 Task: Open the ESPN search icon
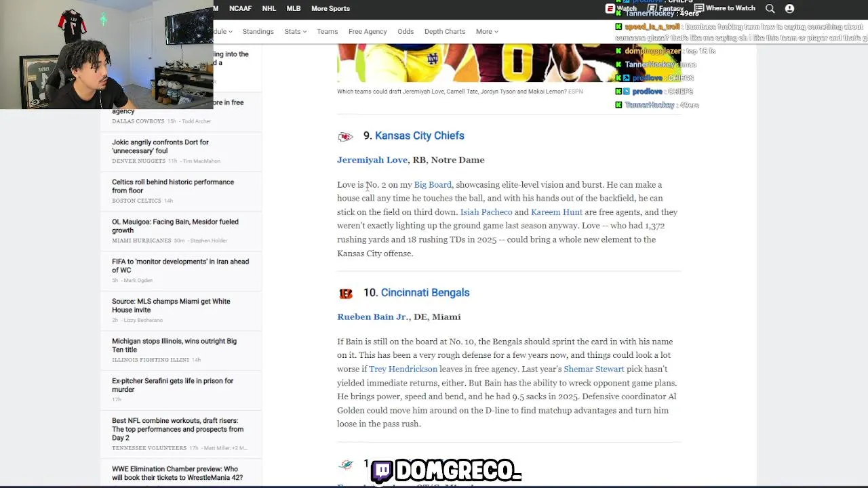(770, 8)
